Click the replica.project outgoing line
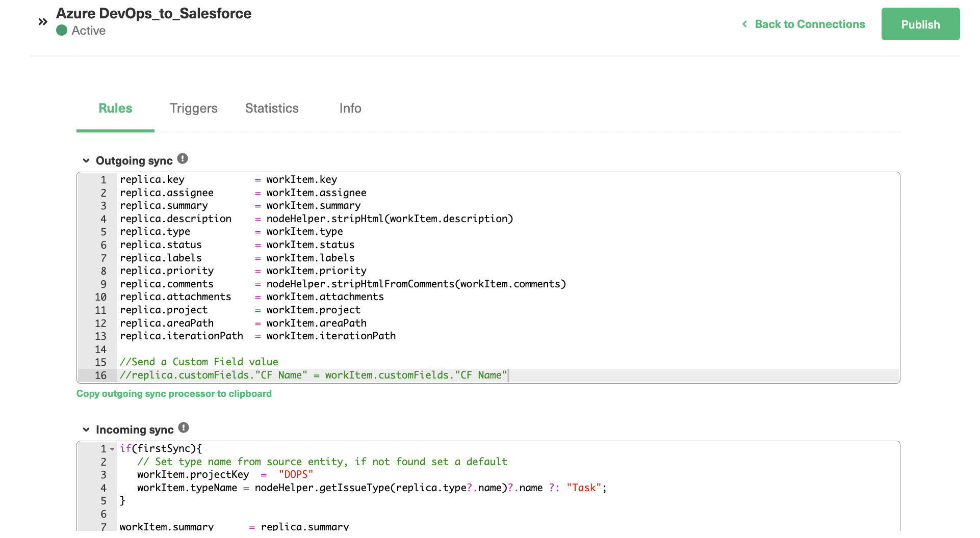980x538 pixels. pos(240,310)
